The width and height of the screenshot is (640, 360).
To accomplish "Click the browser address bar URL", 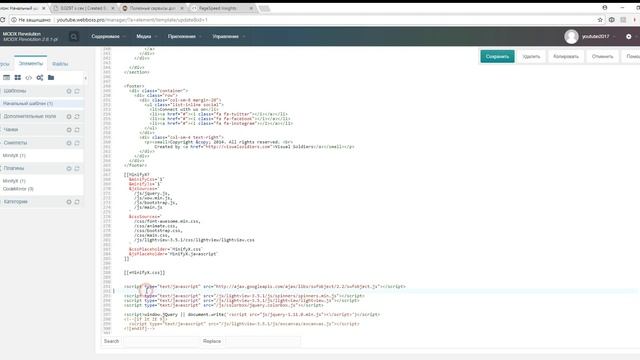I will pos(132,20).
